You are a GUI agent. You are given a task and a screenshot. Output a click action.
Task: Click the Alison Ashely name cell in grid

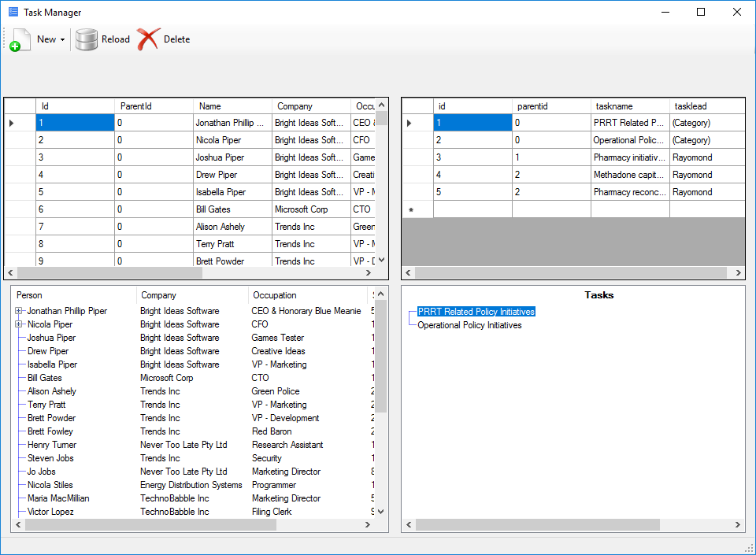coord(232,227)
